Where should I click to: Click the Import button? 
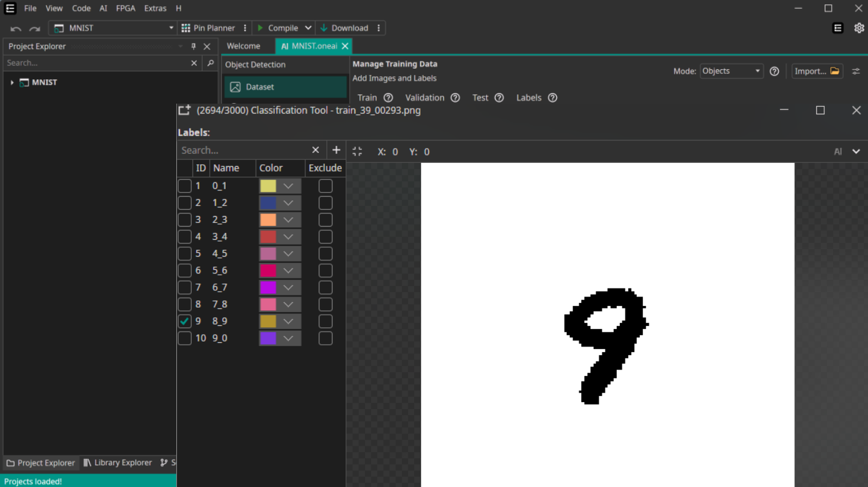pyautogui.click(x=817, y=71)
